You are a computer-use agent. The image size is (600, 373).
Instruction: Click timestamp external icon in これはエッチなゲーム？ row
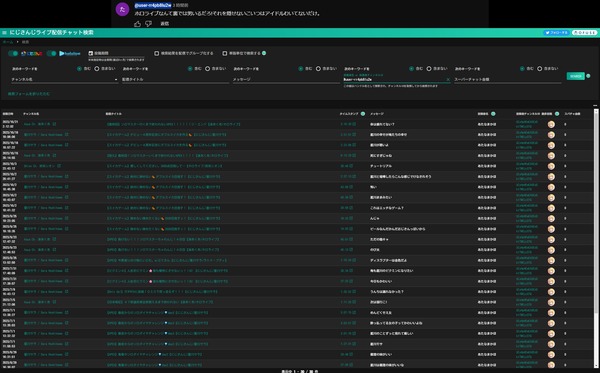click(351, 208)
